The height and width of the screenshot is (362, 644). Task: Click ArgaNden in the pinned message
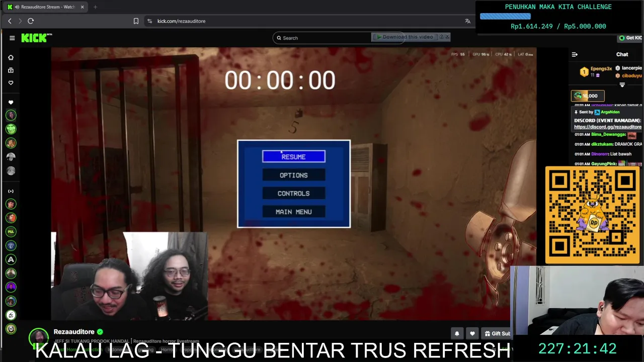tap(610, 112)
